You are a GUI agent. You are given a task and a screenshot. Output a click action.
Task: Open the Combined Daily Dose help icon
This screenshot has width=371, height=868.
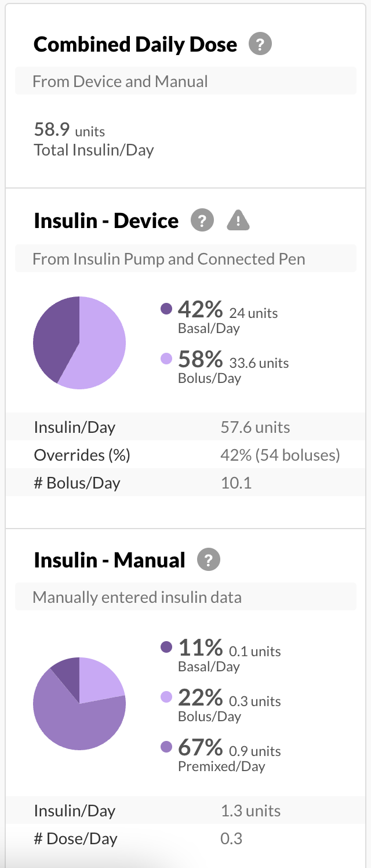(x=259, y=43)
